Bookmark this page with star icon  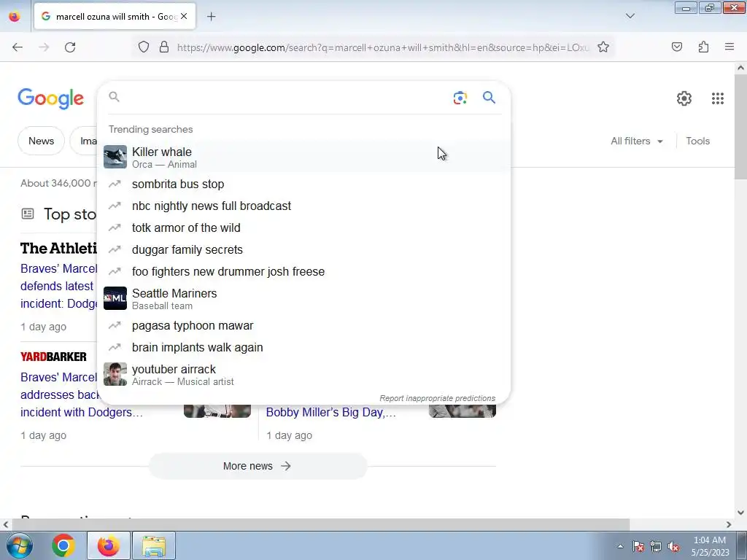click(x=603, y=47)
